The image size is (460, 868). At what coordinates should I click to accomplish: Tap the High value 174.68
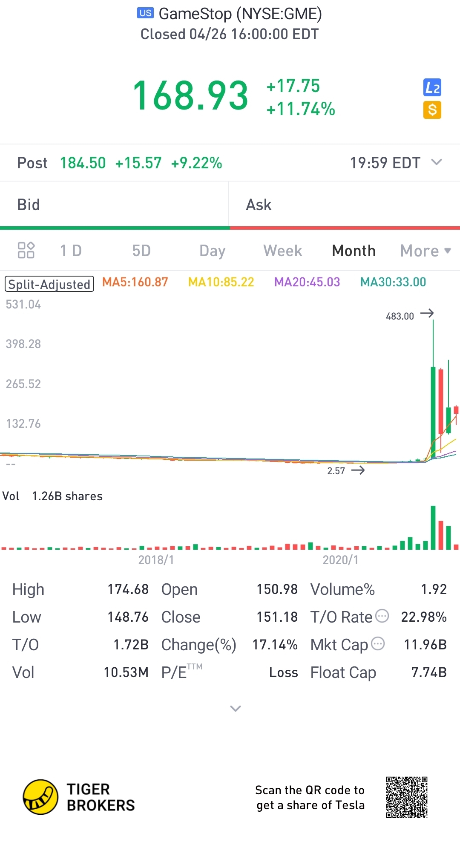pyautogui.click(x=128, y=589)
